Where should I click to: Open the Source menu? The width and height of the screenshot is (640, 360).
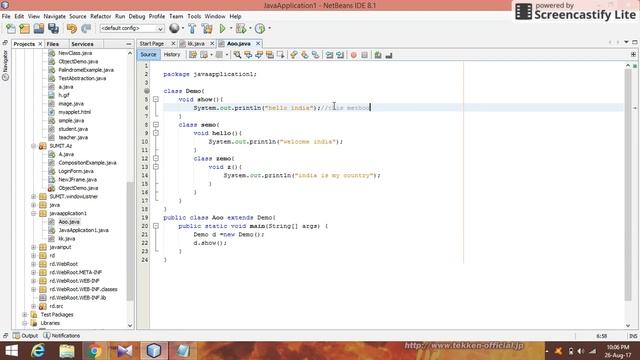point(78,16)
